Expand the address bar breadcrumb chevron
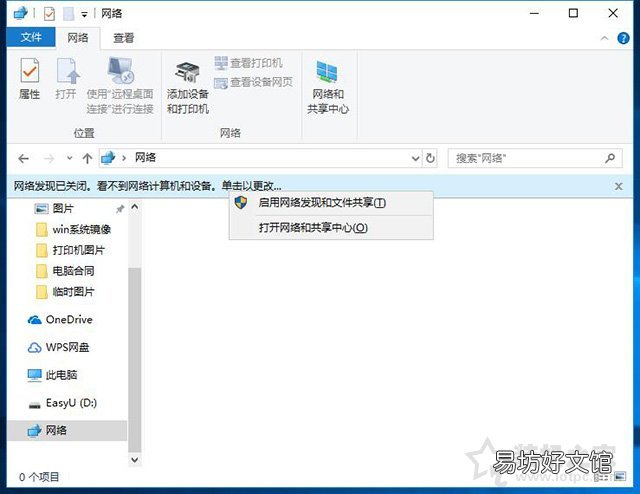The width and height of the screenshot is (640, 494). point(124,158)
